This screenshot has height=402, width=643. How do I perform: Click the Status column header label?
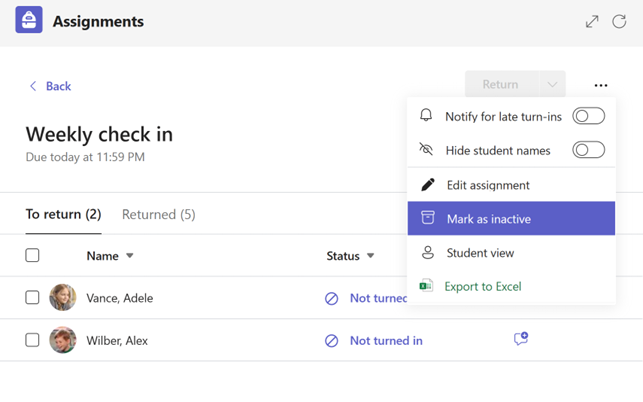pyautogui.click(x=343, y=256)
